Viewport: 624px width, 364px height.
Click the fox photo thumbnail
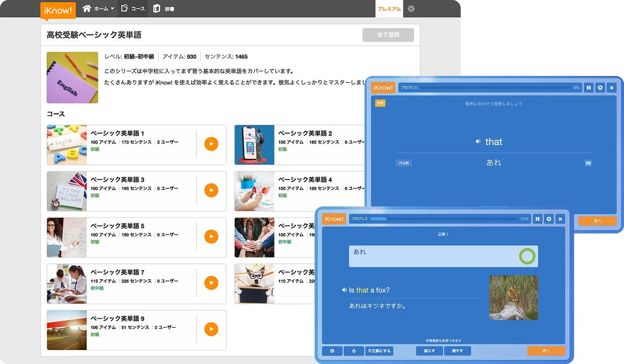tap(513, 297)
